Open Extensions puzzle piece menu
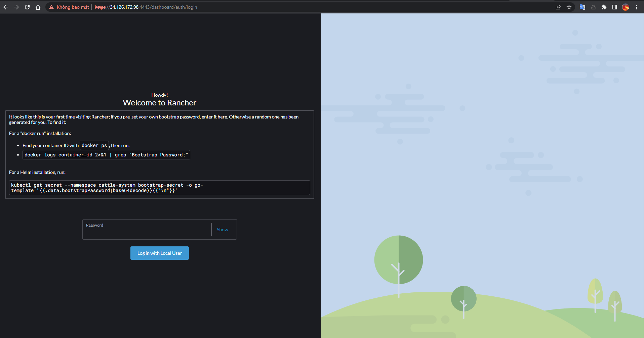Image resolution: width=644 pixels, height=338 pixels. (604, 7)
